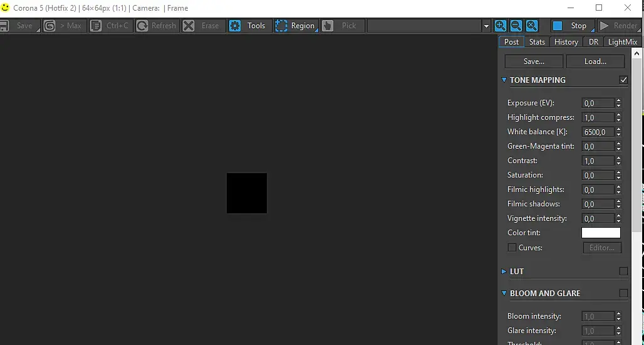Enable the LUT checkbox

[x=623, y=271]
